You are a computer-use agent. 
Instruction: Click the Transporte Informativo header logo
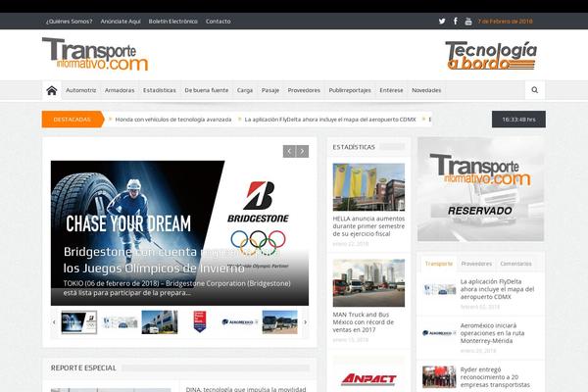pyautogui.click(x=95, y=54)
